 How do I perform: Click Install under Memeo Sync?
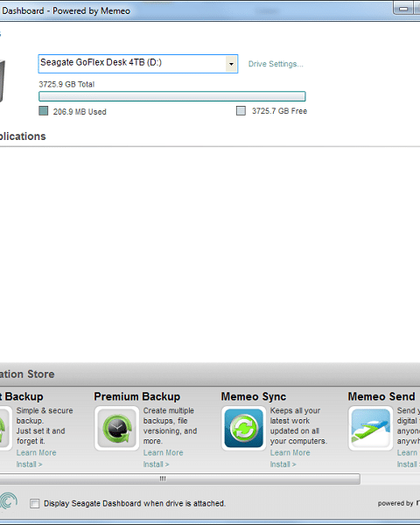pyautogui.click(x=283, y=465)
